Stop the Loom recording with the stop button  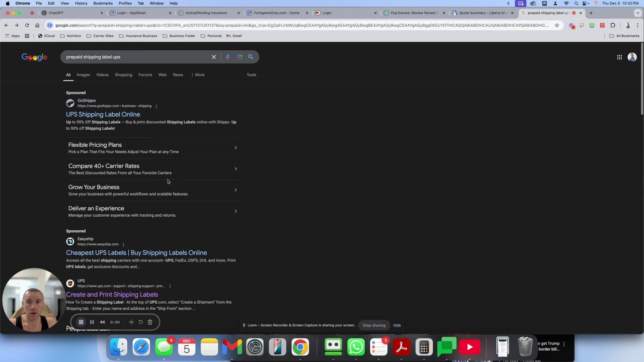tap(81, 322)
